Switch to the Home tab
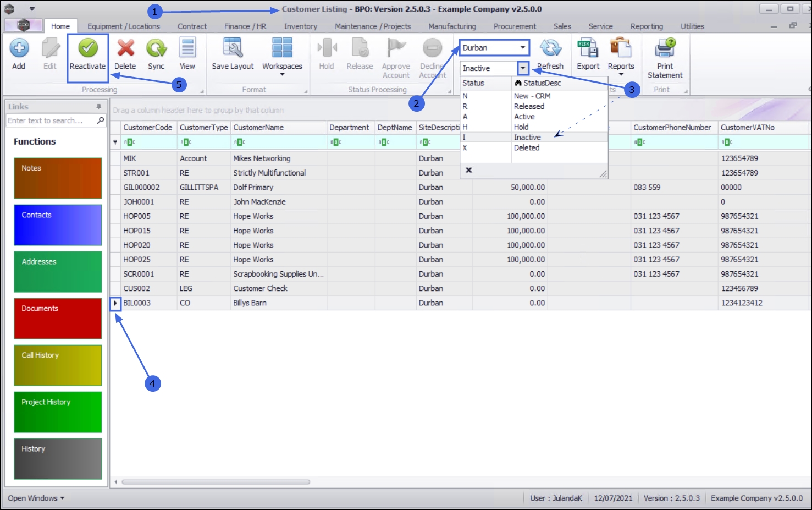 click(60, 26)
